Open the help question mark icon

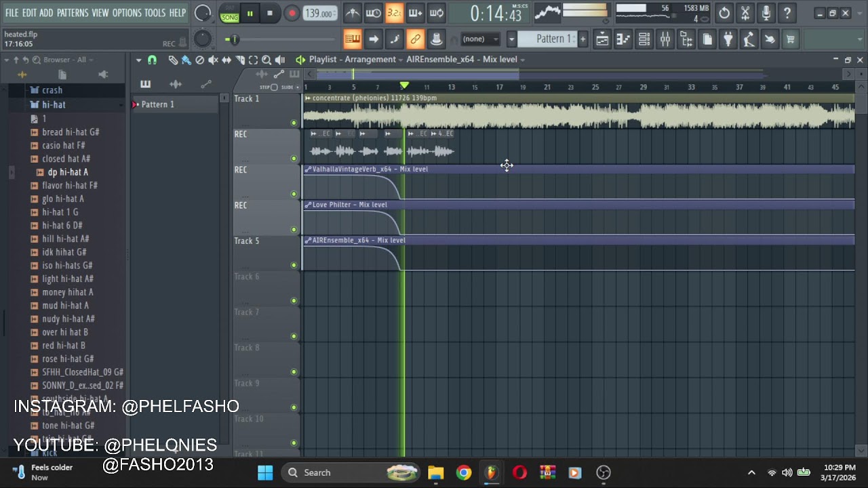(x=787, y=13)
